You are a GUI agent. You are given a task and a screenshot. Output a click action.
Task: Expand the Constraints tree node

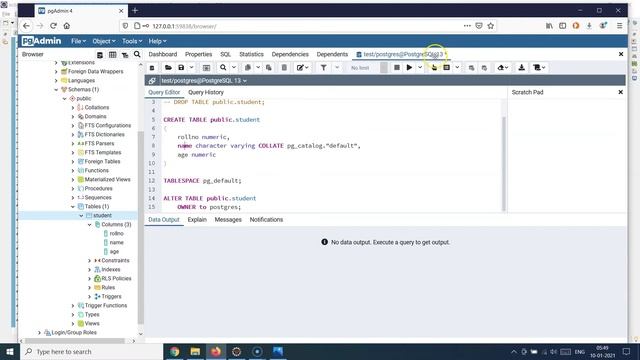tap(89, 260)
